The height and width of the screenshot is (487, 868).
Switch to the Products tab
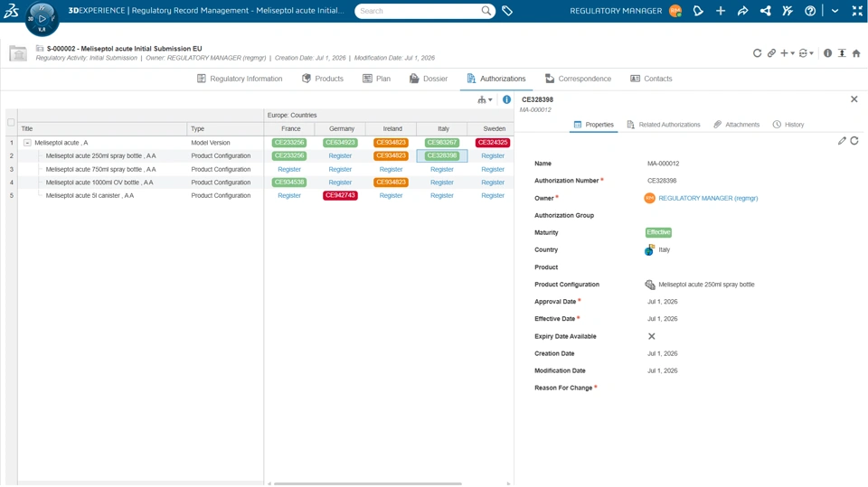tap(323, 79)
